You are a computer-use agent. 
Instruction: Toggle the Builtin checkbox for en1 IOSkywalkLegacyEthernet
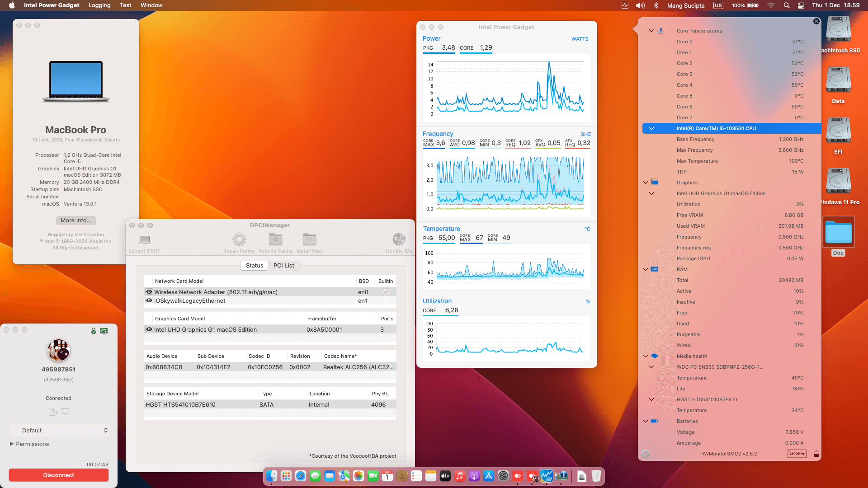[x=386, y=300]
